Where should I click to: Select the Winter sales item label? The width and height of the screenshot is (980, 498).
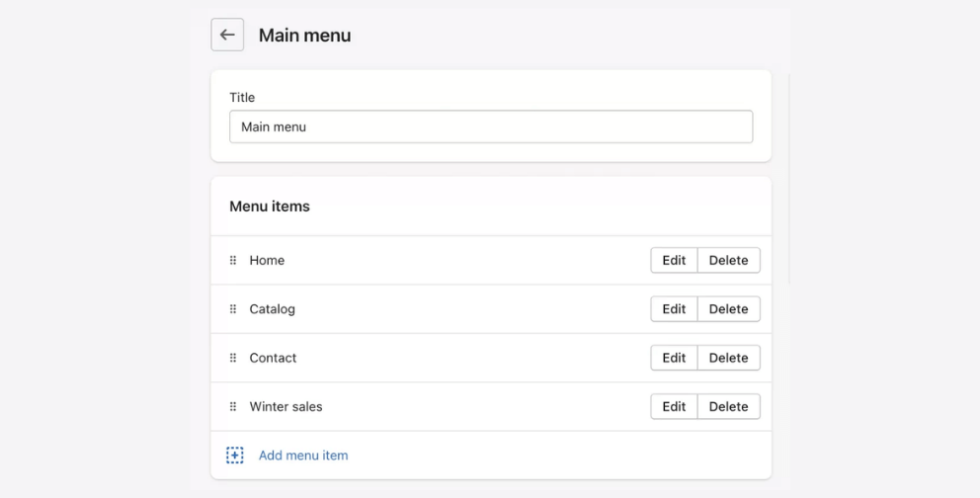pyautogui.click(x=286, y=406)
